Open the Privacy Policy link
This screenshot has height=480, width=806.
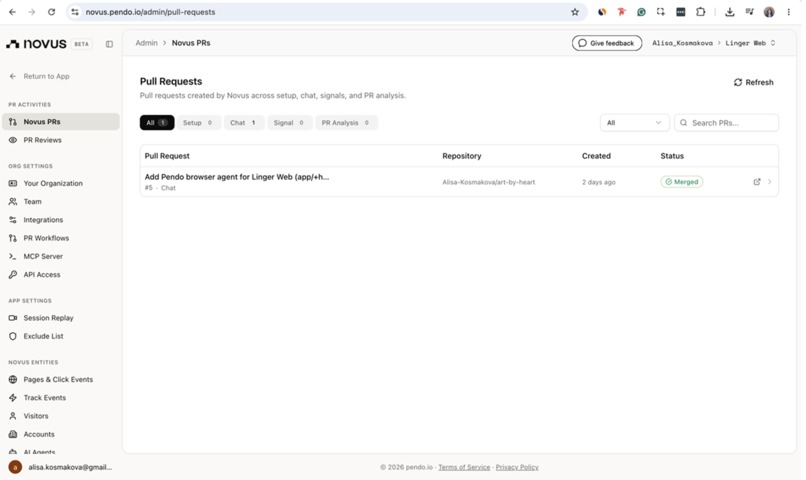click(517, 467)
